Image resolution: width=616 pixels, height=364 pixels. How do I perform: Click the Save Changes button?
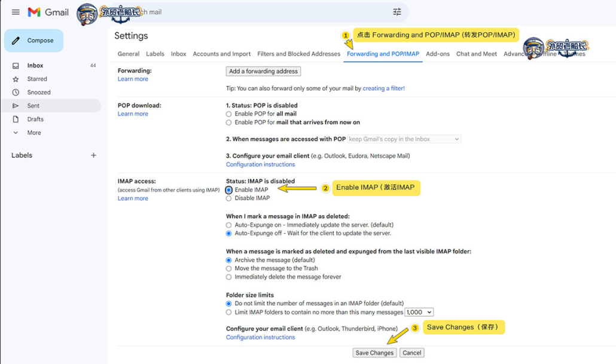374,353
